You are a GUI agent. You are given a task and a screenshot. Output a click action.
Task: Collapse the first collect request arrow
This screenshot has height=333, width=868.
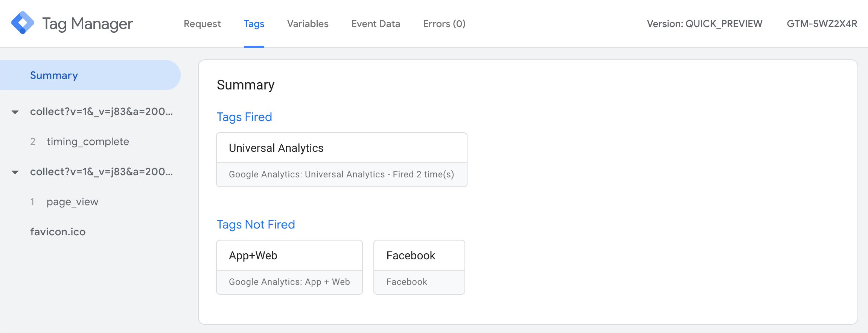15,112
